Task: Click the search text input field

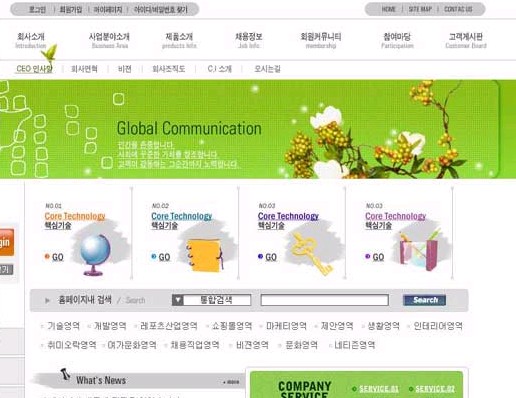Action: click(325, 300)
